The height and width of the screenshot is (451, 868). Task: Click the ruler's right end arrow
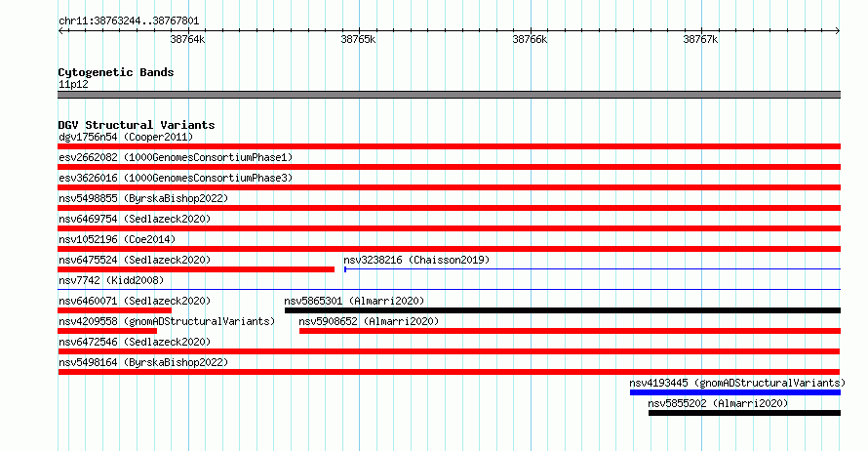tap(838, 30)
